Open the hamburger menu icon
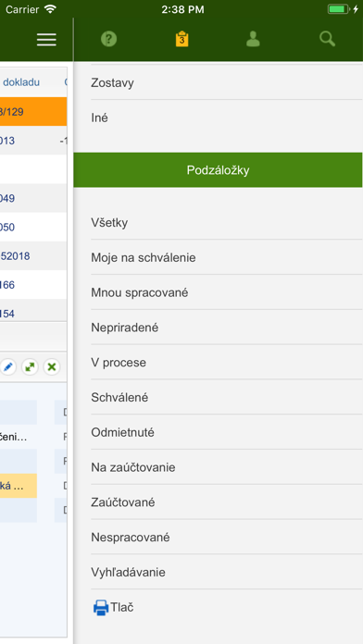 coord(46,40)
